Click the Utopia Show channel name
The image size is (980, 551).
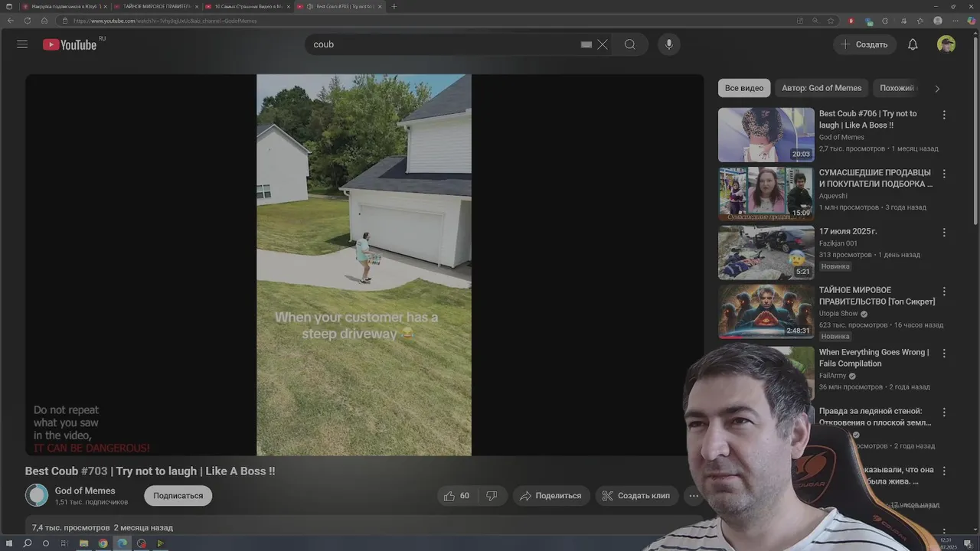click(838, 314)
